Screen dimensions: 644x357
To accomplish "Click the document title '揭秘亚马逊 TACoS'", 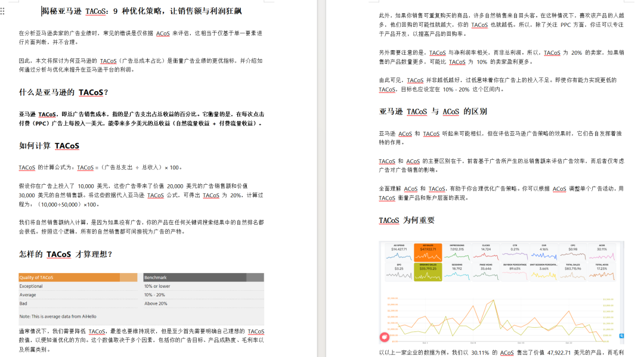I will click(75, 11).
